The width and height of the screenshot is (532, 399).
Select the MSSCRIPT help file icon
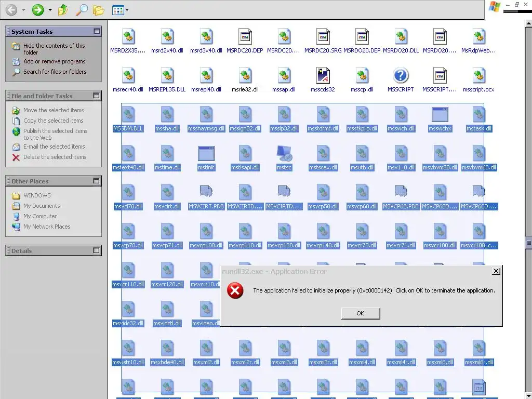coord(401,75)
